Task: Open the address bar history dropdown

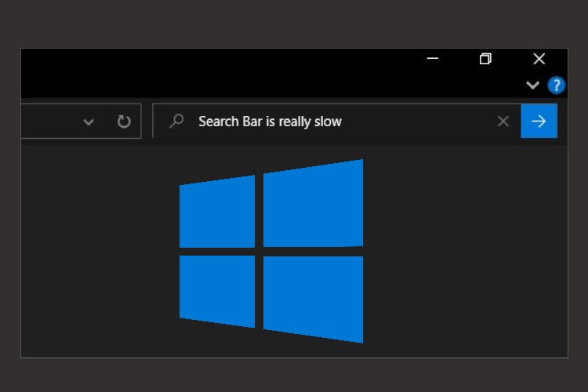Action: point(89,122)
